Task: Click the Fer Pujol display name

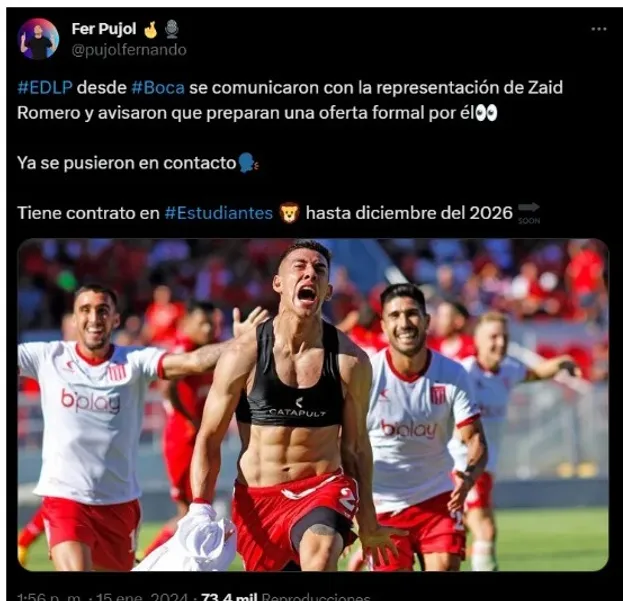Action: tap(104, 29)
